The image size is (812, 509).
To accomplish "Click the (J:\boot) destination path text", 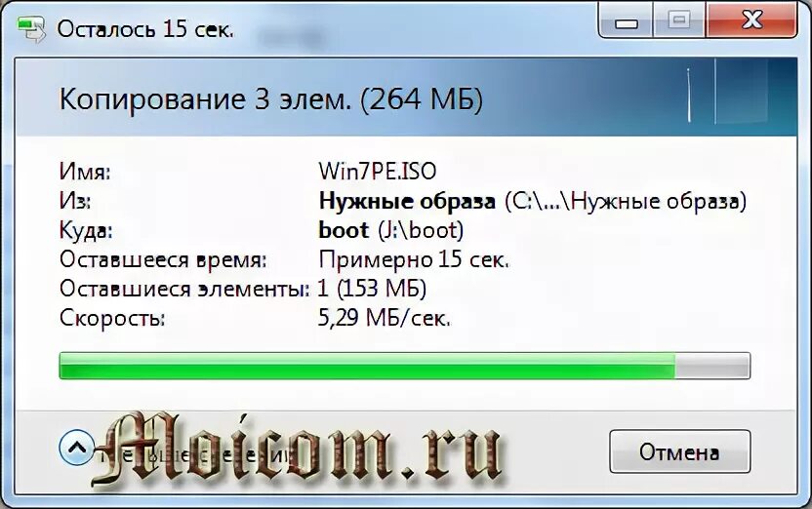I will (421, 230).
